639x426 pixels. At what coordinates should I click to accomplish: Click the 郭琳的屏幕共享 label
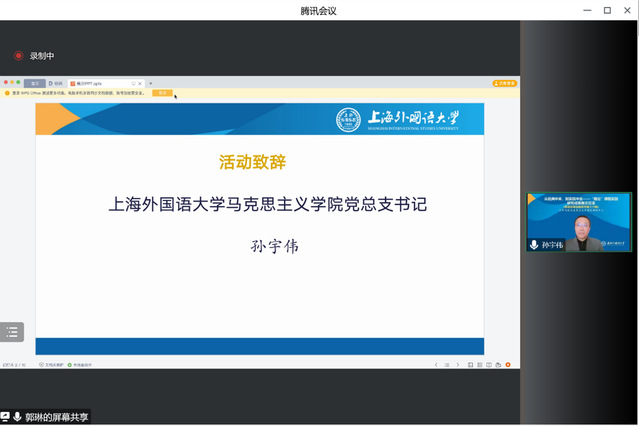click(x=57, y=417)
